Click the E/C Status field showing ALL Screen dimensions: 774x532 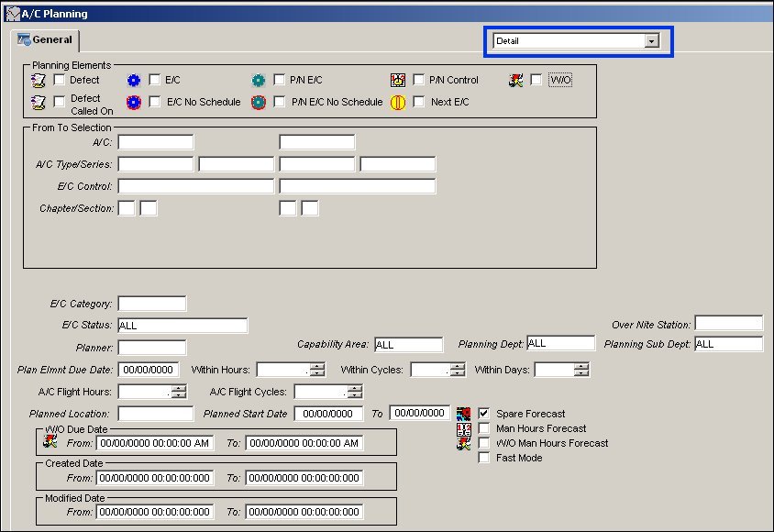click(x=182, y=326)
